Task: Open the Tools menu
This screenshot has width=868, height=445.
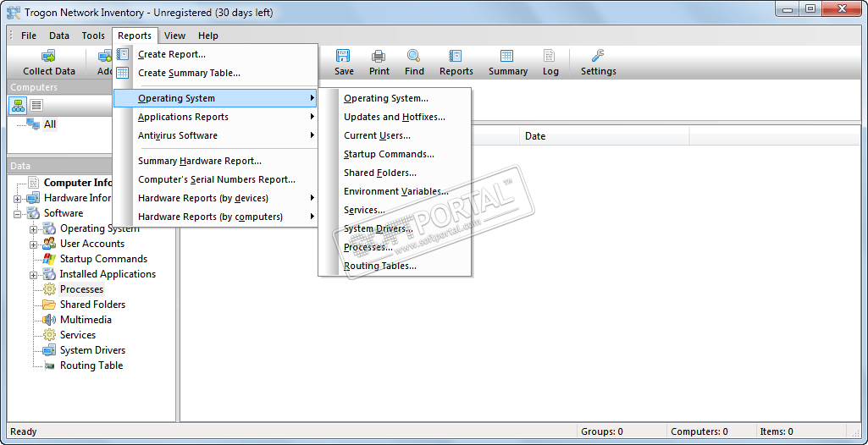Action: 93,36
